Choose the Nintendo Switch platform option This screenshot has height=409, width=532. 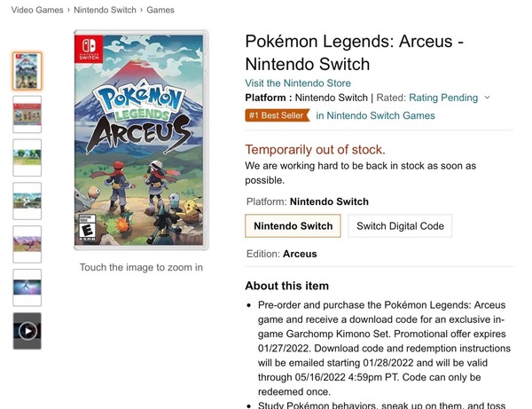[x=293, y=226]
